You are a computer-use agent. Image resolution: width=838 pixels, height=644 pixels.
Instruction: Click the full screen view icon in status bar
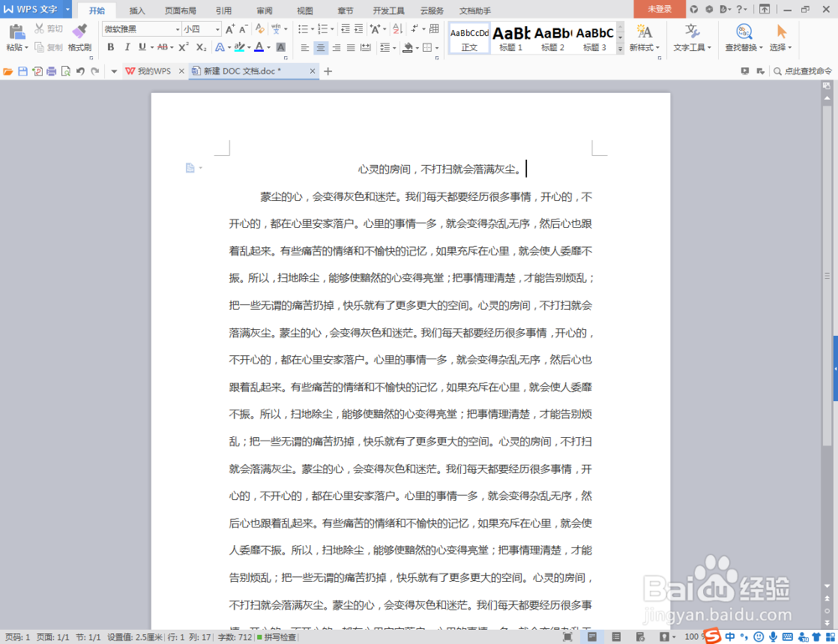point(567,636)
